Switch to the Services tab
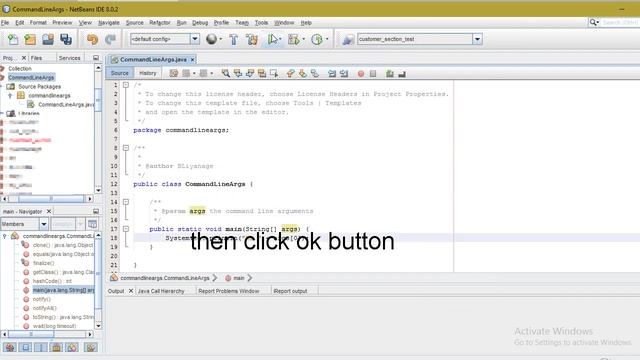Image resolution: width=640 pixels, height=360 pixels. 69,58
